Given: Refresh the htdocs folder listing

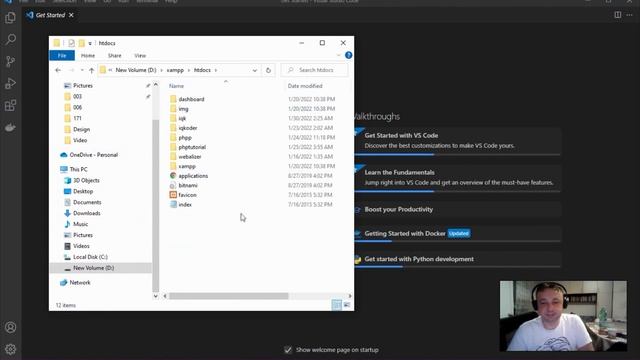Looking at the screenshot, I should click(x=268, y=70).
